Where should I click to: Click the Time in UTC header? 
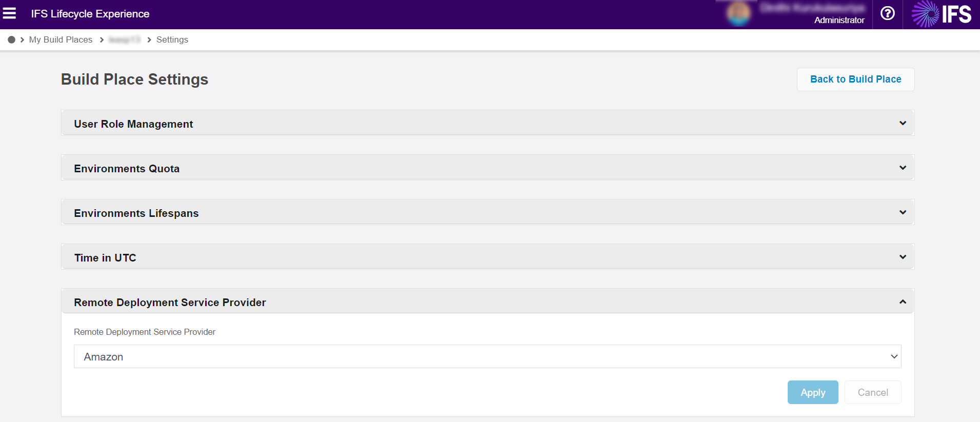tap(105, 258)
